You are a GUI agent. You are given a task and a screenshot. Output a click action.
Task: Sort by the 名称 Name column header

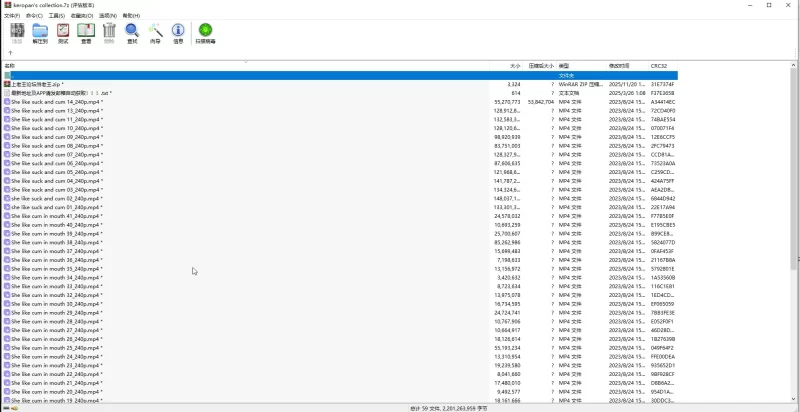[x=246, y=66]
